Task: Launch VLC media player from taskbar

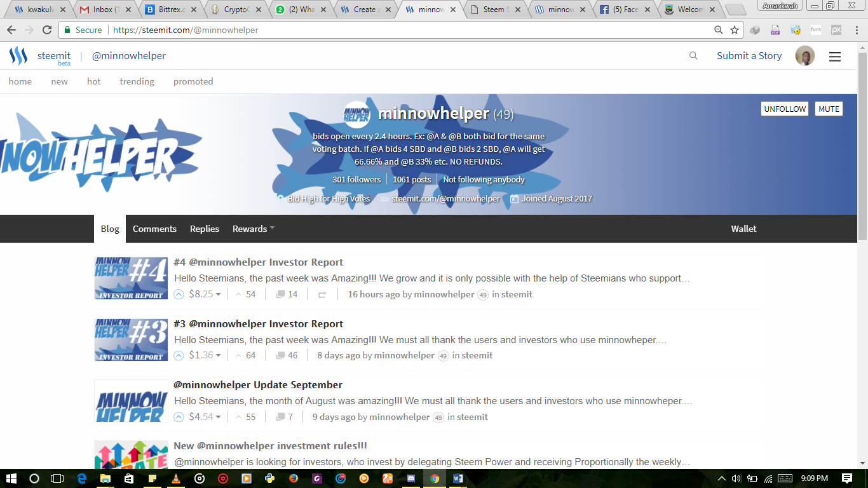Action: (x=175, y=478)
